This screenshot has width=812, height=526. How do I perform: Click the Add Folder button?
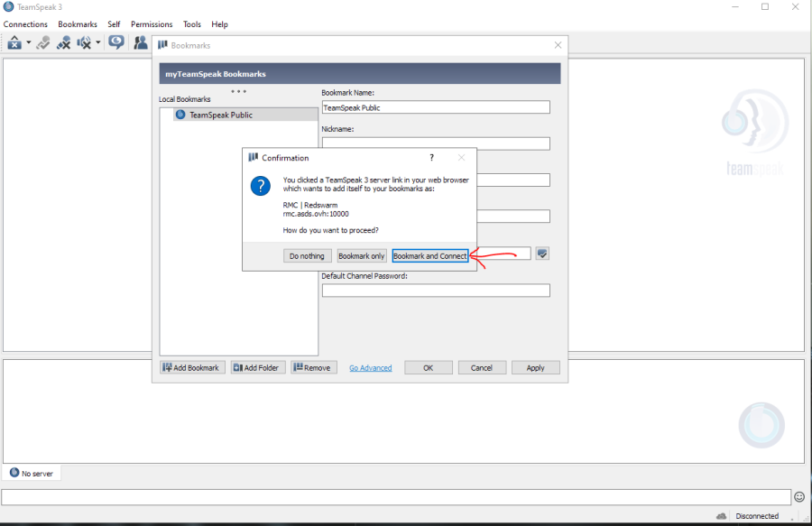(258, 367)
